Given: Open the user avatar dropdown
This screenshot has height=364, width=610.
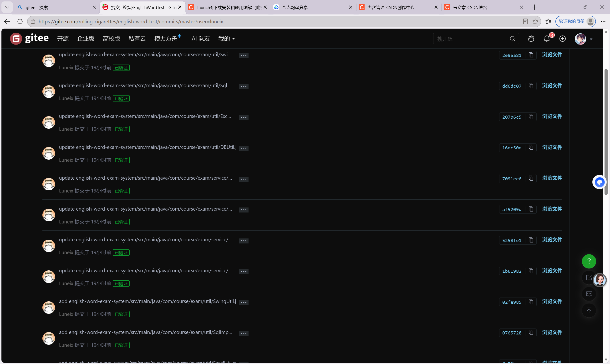Looking at the screenshot, I should click(x=584, y=39).
